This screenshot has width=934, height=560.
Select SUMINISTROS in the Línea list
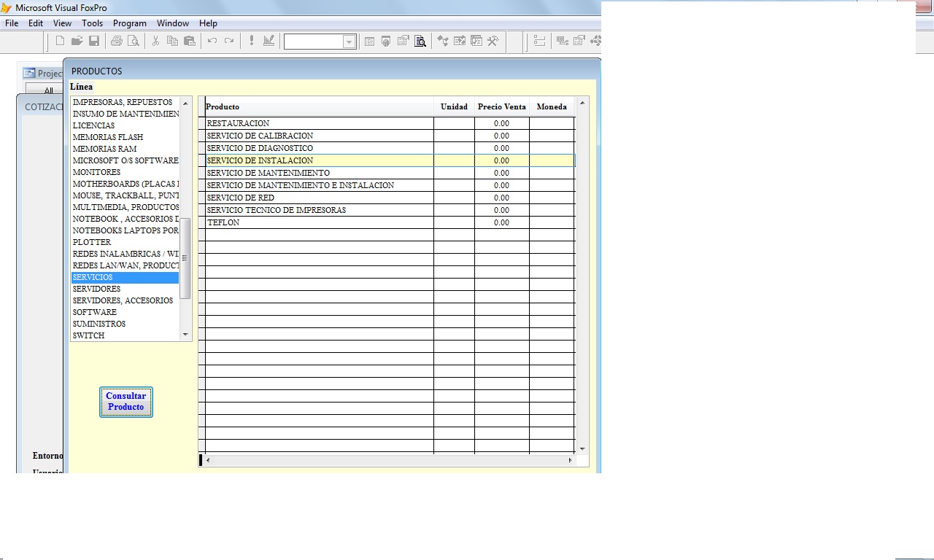coord(125,324)
